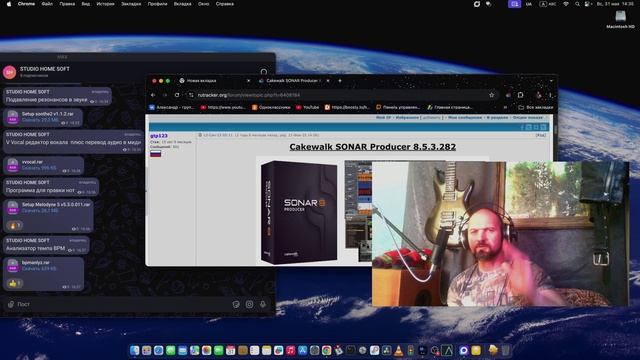640x360 pixels.
Task: Click the Cakewalk SONAR Producer 8.5.3.282 title
Action: 373,147
